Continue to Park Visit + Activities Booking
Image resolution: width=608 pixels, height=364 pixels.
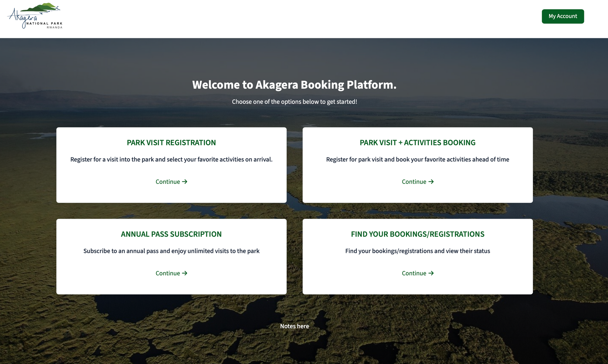pyautogui.click(x=418, y=182)
